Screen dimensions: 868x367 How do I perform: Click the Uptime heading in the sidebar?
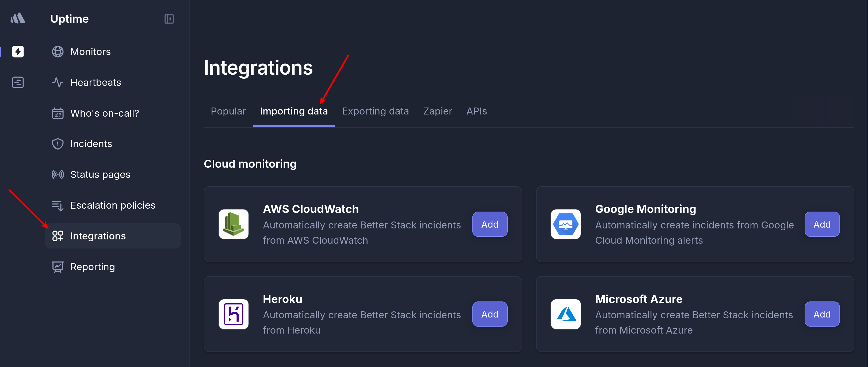click(x=69, y=19)
